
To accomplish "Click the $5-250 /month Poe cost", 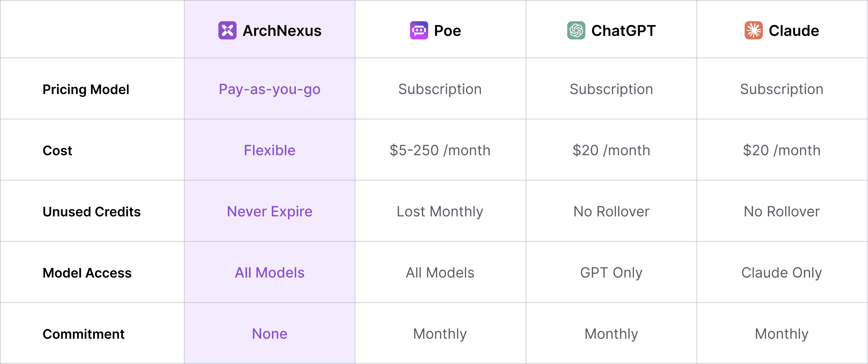I will [x=440, y=150].
